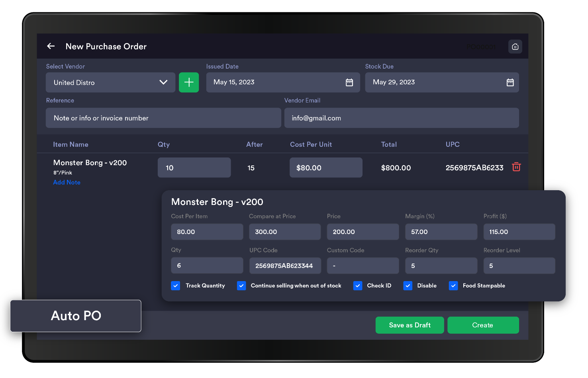
Task: Open the Issued Date calendar icon
Action: [349, 82]
